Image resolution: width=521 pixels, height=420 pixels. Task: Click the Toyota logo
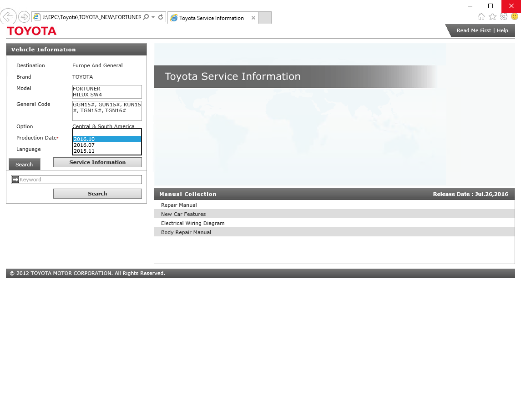tap(31, 31)
